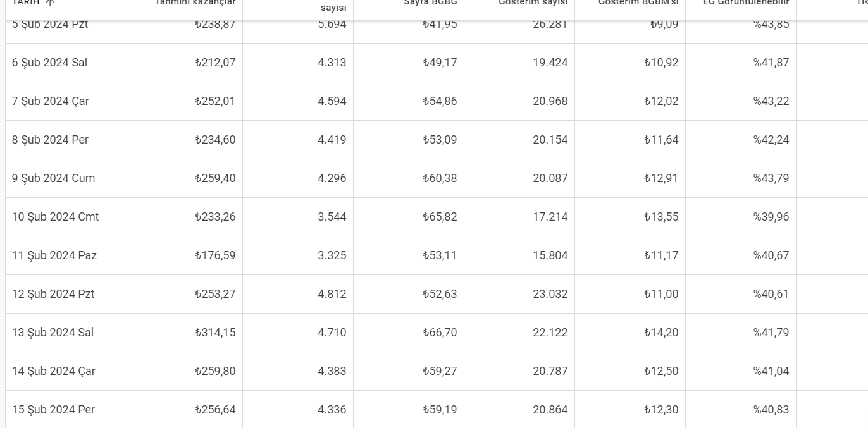Select the 9 Şub 2024 Cum row
Screen dimensions: 868x428
[437, 178]
